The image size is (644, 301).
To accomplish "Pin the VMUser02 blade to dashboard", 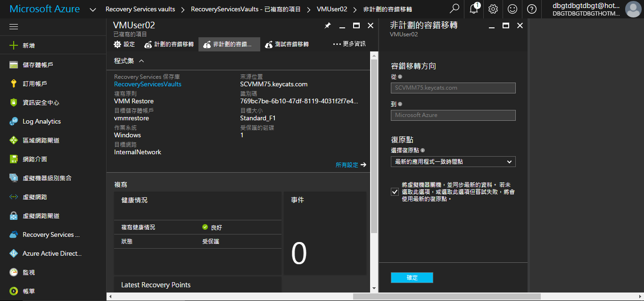I will pyautogui.click(x=328, y=25).
